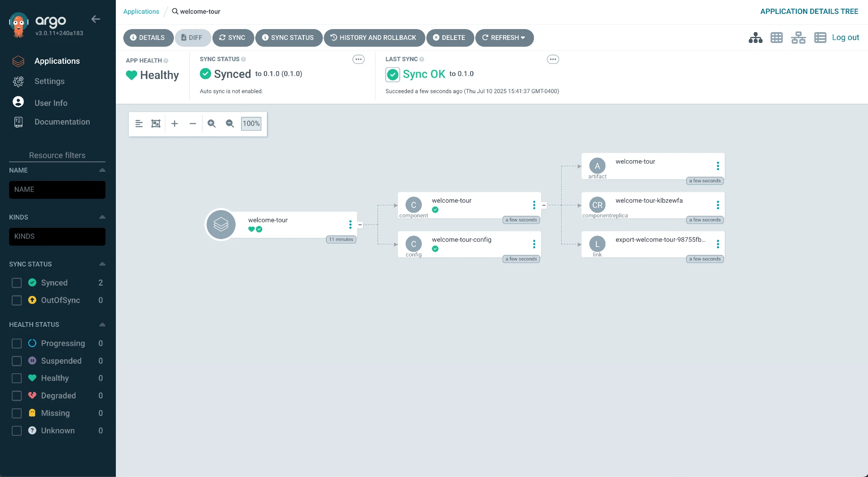This screenshot has width=868, height=477.
Task: Click the KINDS filter input field
Action: pyautogui.click(x=57, y=237)
